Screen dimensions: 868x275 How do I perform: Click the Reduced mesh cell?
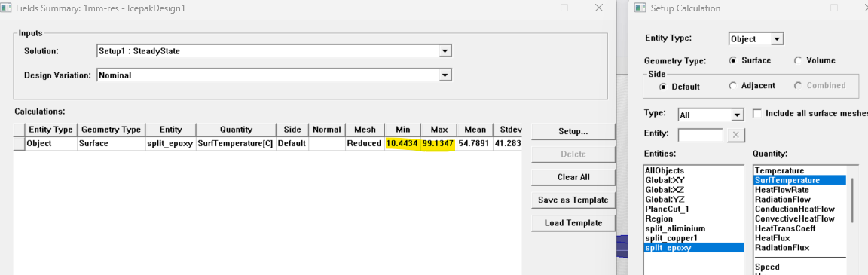365,143
